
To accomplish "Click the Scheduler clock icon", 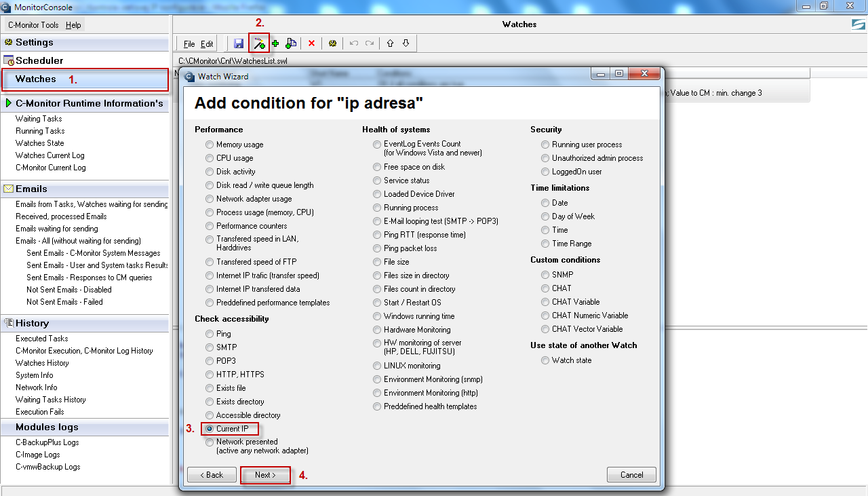I will (x=9, y=61).
